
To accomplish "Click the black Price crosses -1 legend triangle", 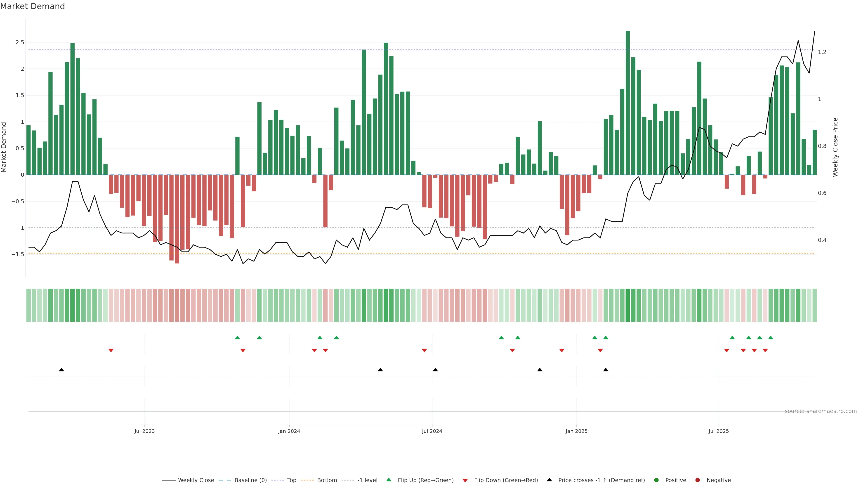I will (549, 480).
